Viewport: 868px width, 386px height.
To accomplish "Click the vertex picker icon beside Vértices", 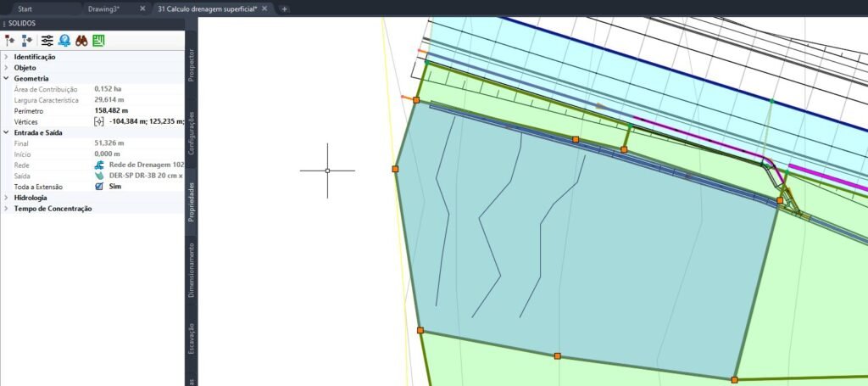I will (x=99, y=121).
